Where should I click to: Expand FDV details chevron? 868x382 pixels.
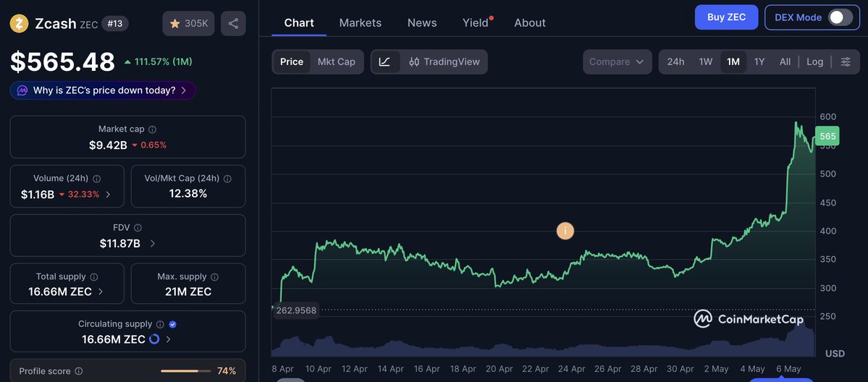click(152, 243)
